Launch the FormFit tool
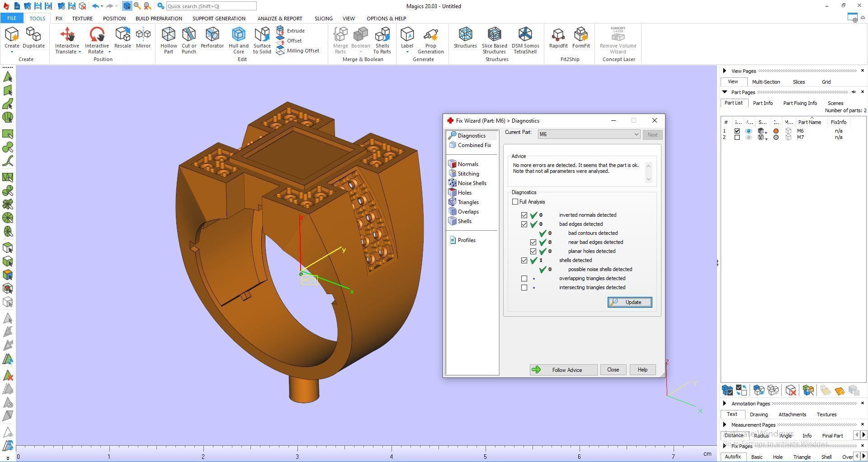The image size is (868, 462). [x=581, y=38]
